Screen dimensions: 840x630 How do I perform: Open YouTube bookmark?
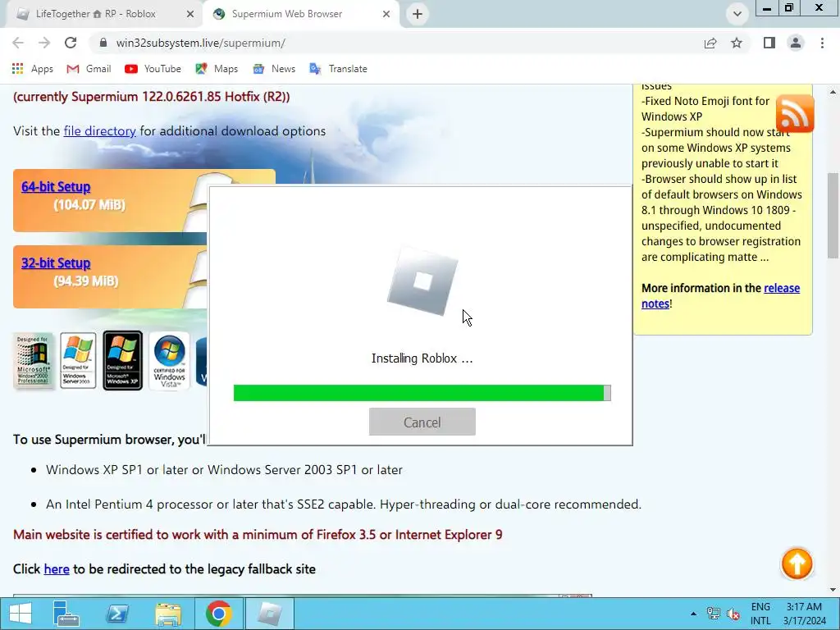153,69
